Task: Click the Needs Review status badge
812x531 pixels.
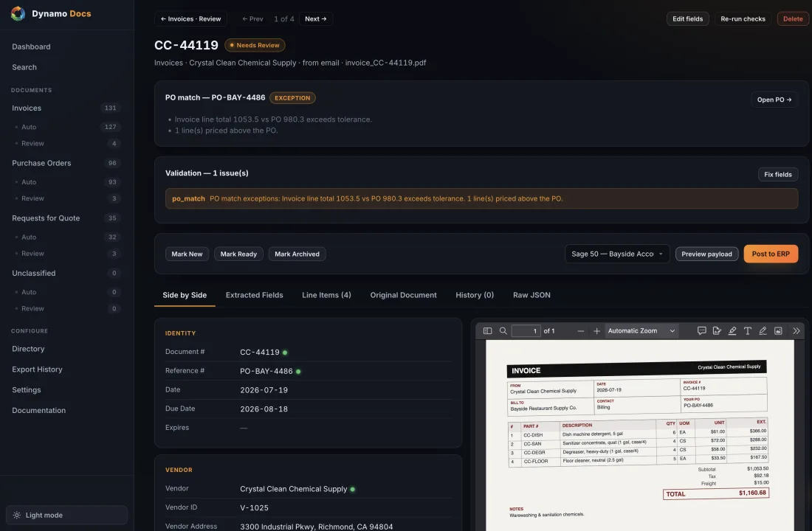Action: (x=254, y=45)
